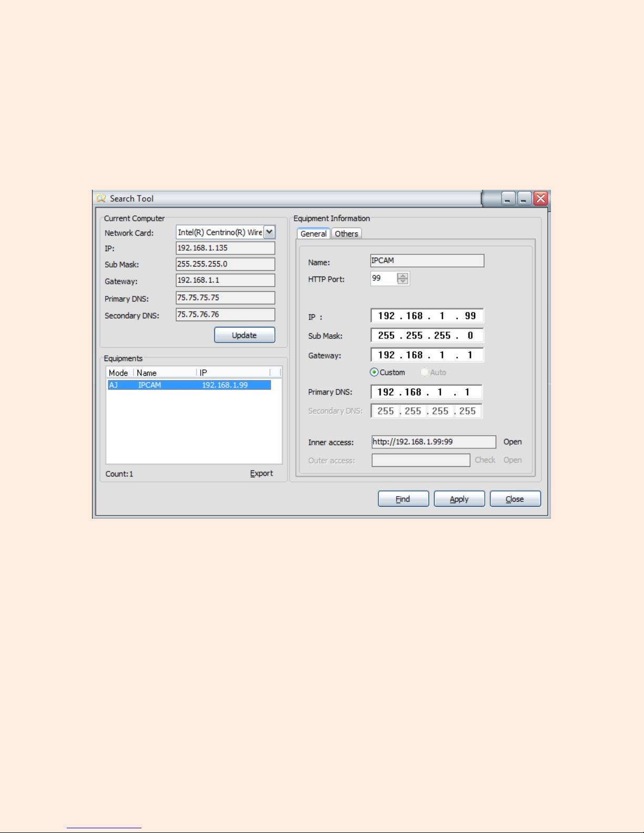The image size is (644, 833).
Task: Click Export link under the equipment list
Action: tap(261, 474)
